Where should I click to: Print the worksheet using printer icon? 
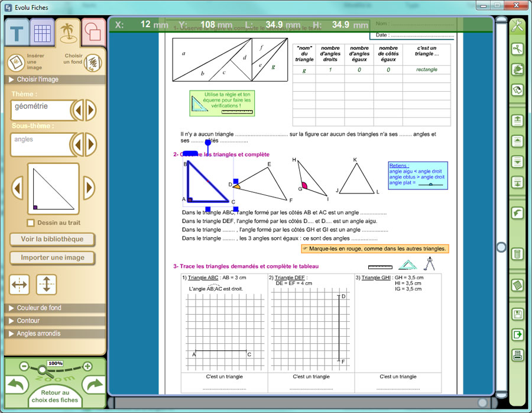(x=517, y=355)
